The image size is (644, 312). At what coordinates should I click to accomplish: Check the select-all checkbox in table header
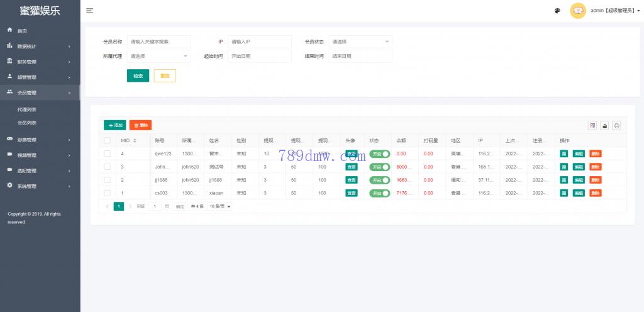107,140
